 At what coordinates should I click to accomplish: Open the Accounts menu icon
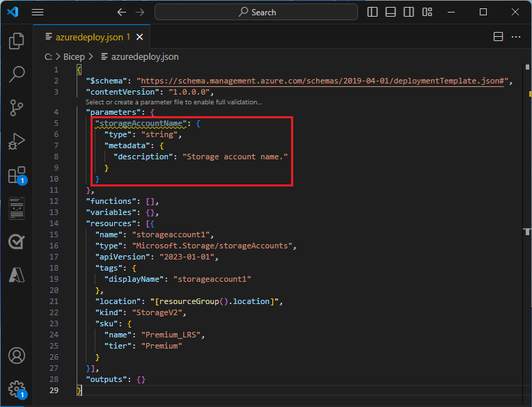point(16,356)
